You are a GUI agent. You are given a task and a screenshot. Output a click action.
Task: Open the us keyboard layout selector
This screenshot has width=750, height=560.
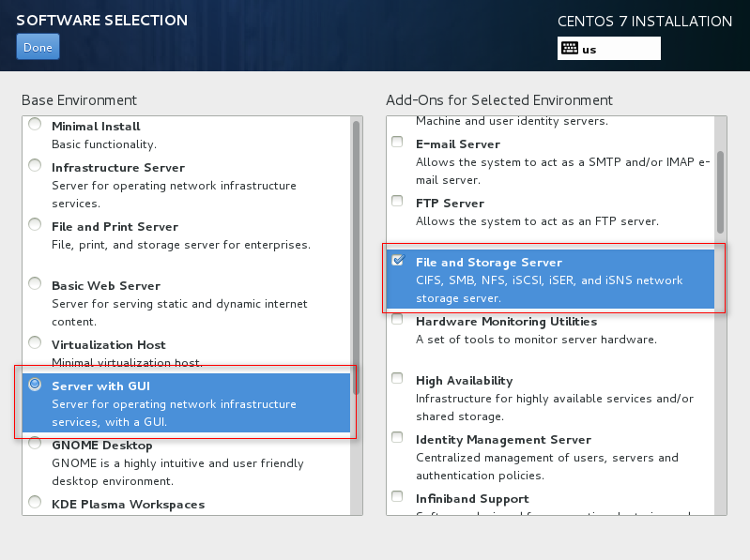tap(609, 49)
